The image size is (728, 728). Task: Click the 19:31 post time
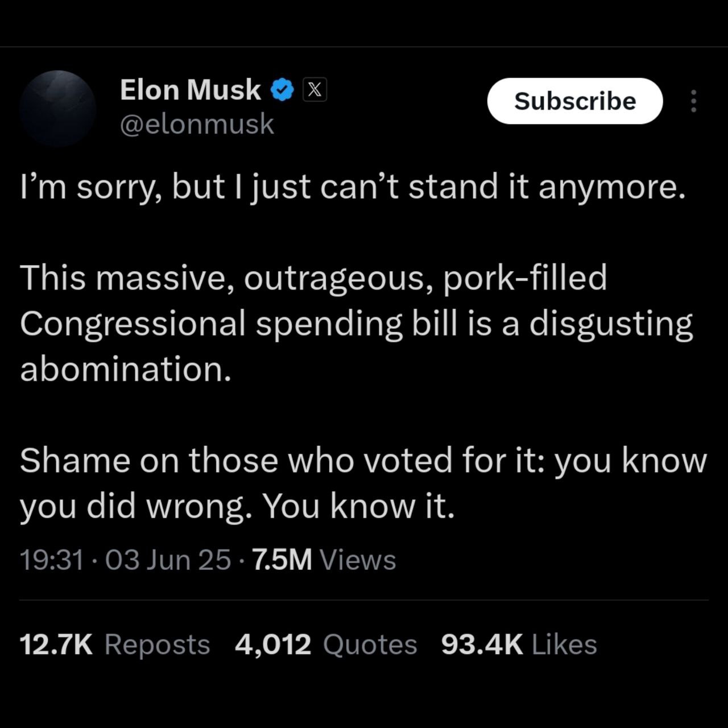tap(52, 560)
